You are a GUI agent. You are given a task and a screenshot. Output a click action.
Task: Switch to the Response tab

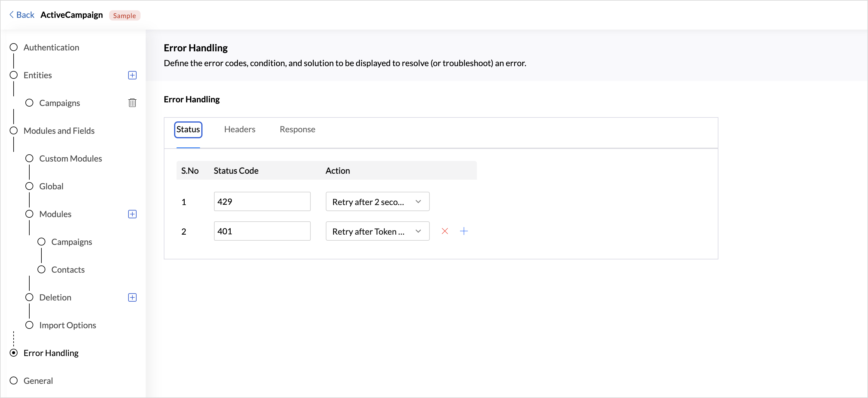[297, 129]
